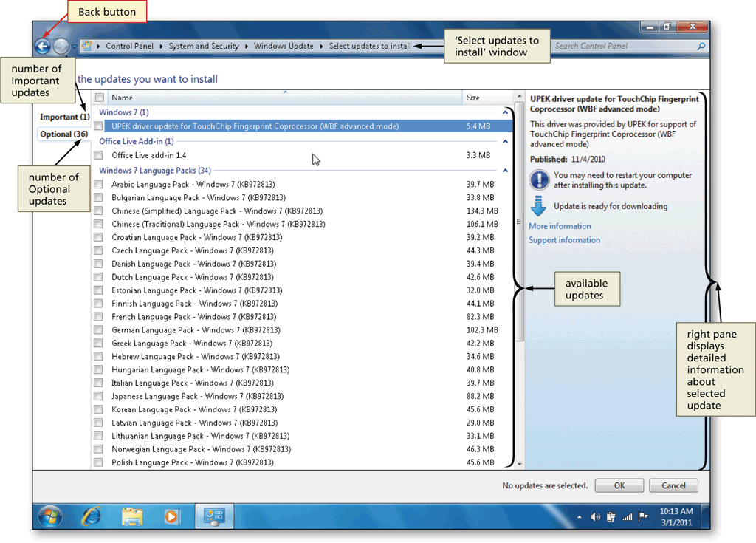The height and width of the screenshot is (543, 756).
Task: Sort the list by the Name column
Action: tap(284, 98)
